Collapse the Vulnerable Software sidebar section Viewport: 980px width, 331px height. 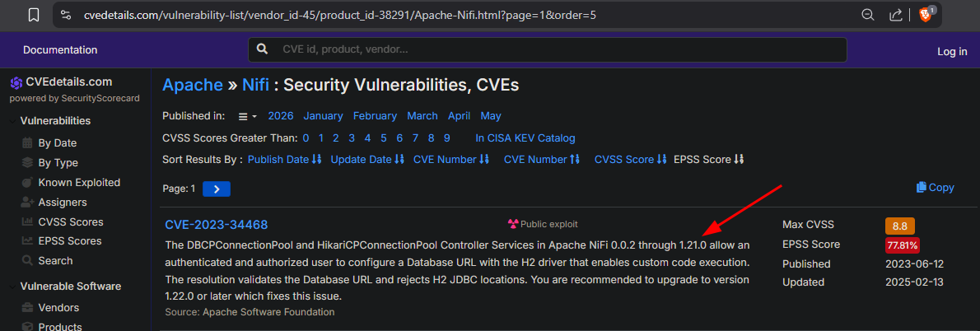(x=65, y=286)
